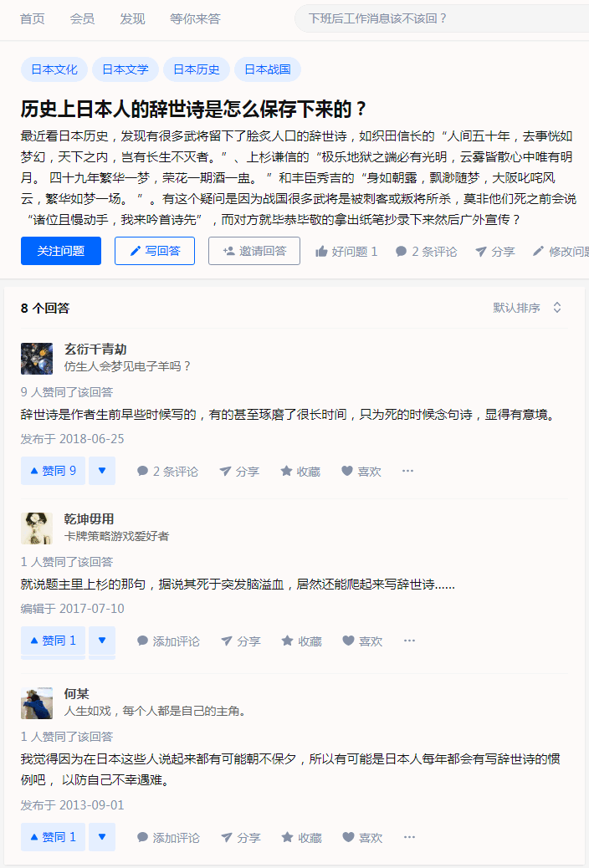The image size is (589, 868).
Task: Click the 写回答 button
Action: coord(155,251)
